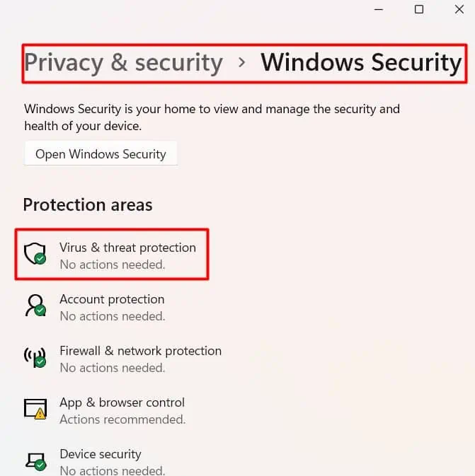
Task: Open the App & browser control label
Action: pos(122,402)
